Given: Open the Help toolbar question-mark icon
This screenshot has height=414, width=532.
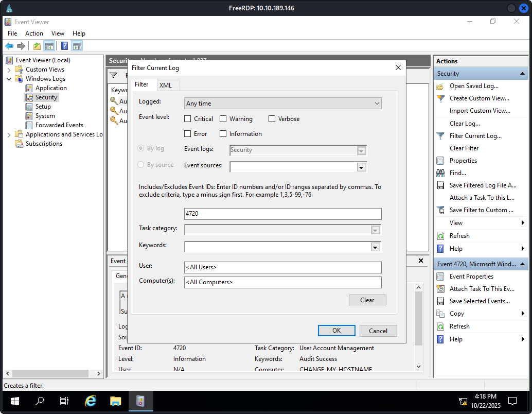Looking at the screenshot, I should point(64,46).
